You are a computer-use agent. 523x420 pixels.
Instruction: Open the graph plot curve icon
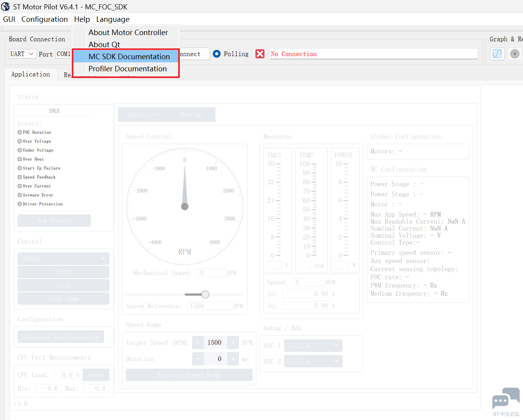tap(497, 54)
